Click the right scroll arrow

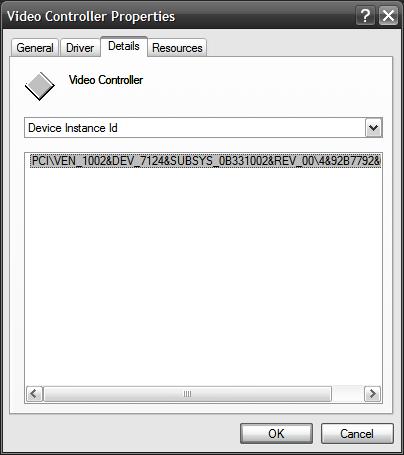(x=372, y=394)
